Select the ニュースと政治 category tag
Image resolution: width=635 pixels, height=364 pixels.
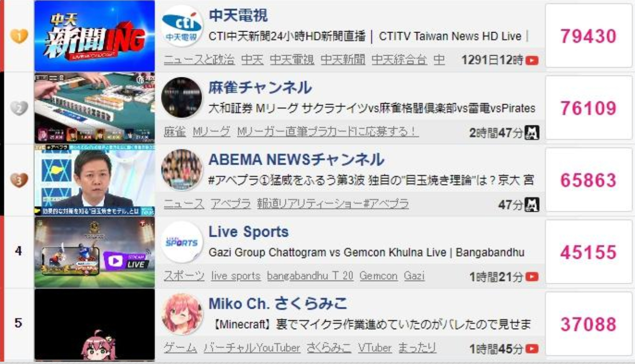point(199,60)
